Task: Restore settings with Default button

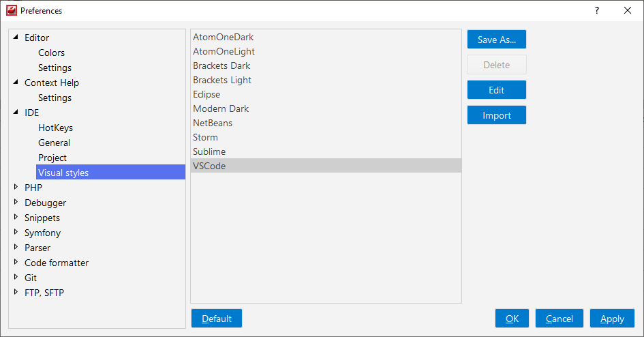Action: click(x=217, y=319)
